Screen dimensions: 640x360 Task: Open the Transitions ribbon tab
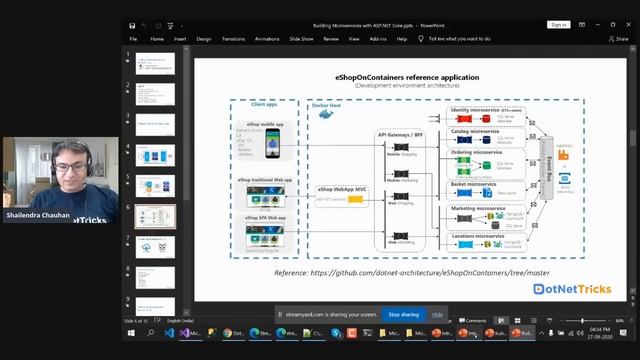pyautogui.click(x=233, y=39)
